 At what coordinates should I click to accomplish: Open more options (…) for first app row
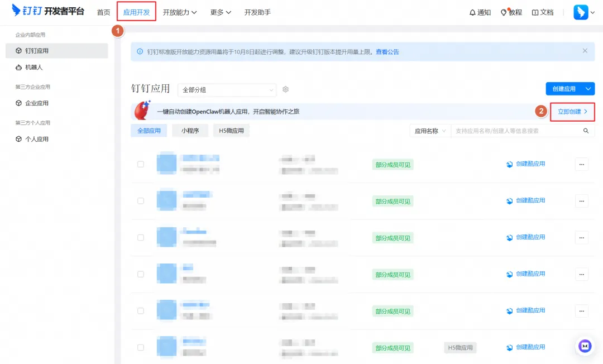(581, 165)
